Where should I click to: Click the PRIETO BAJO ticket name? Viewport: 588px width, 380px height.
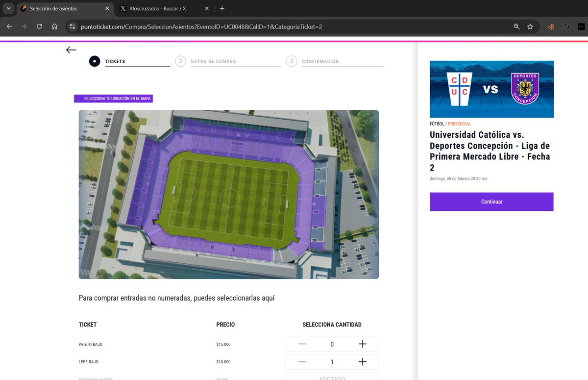(91, 344)
